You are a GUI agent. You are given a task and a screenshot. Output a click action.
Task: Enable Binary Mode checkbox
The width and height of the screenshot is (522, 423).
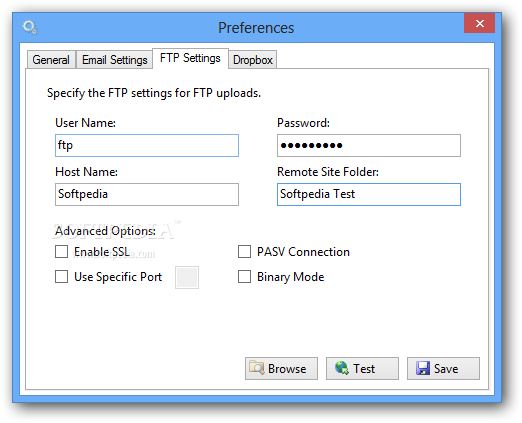[x=244, y=277]
